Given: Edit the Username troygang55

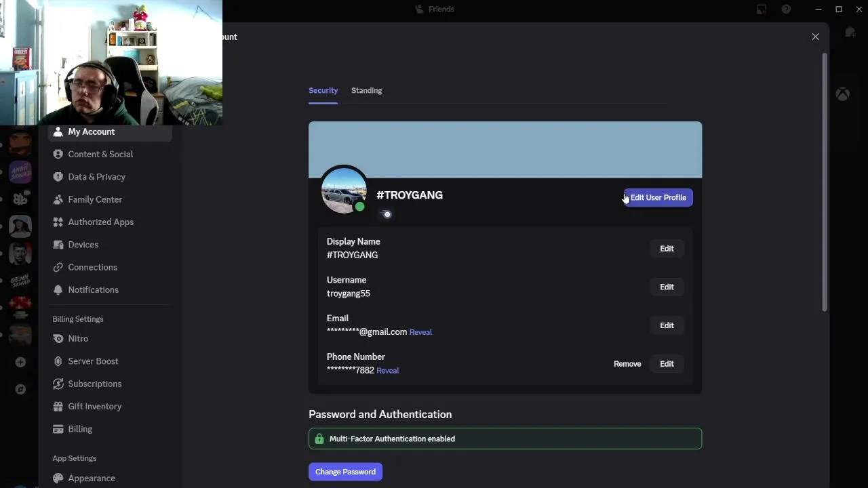Looking at the screenshot, I should (667, 287).
